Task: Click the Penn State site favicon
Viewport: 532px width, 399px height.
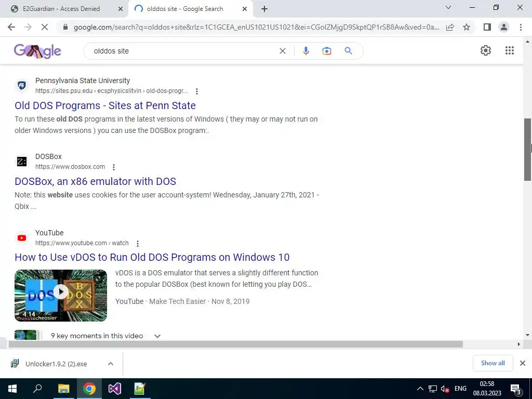Action: 22,85
